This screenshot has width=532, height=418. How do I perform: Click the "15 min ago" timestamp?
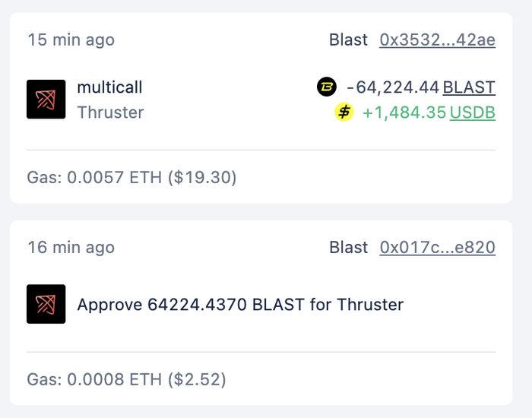tap(71, 40)
